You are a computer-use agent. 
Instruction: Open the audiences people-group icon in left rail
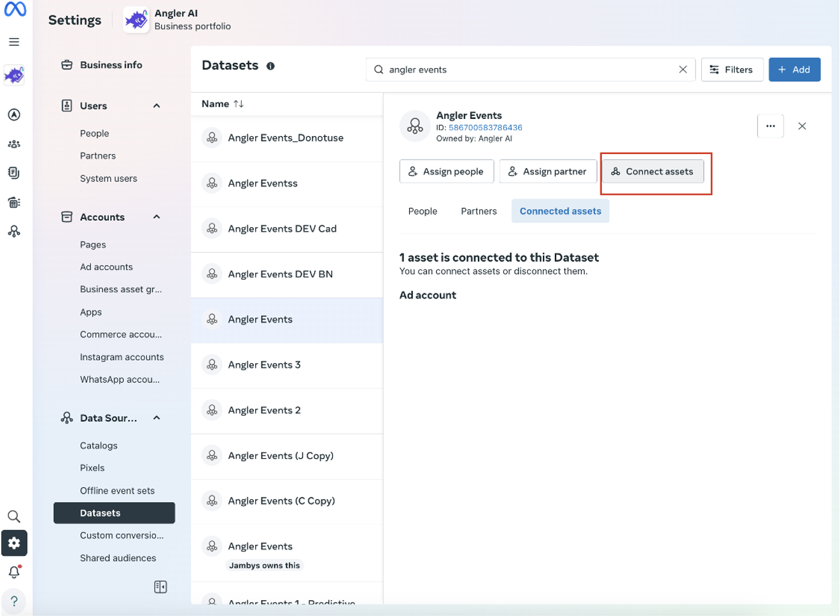pos(14,144)
